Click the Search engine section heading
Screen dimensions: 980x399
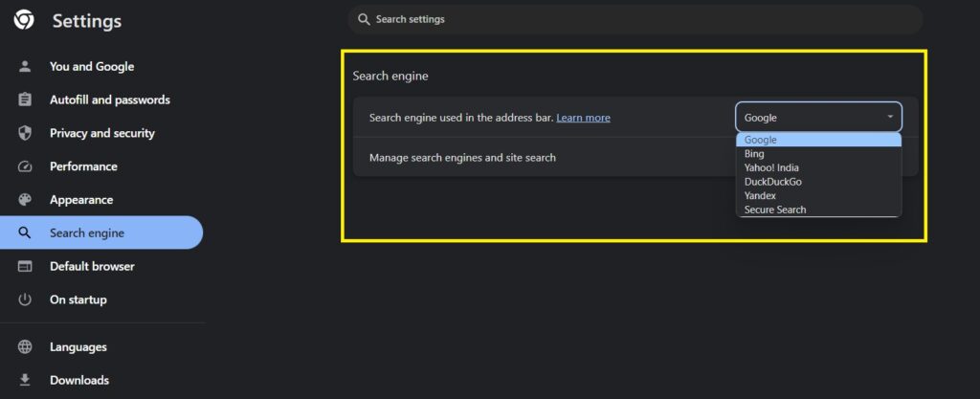pos(390,77)
